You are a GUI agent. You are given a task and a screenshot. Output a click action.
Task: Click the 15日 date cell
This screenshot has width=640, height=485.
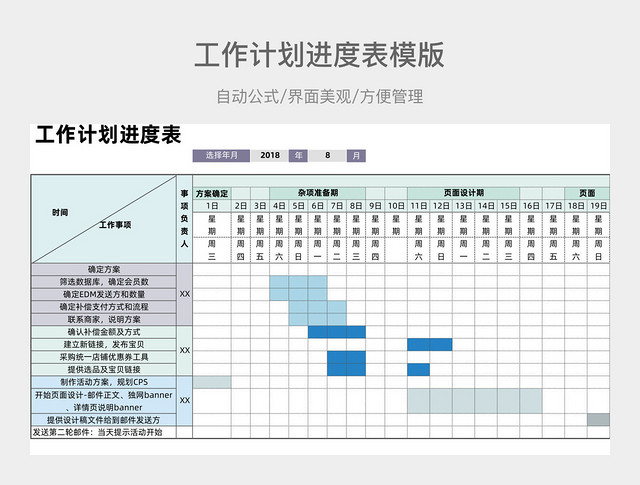click(508, 206)
